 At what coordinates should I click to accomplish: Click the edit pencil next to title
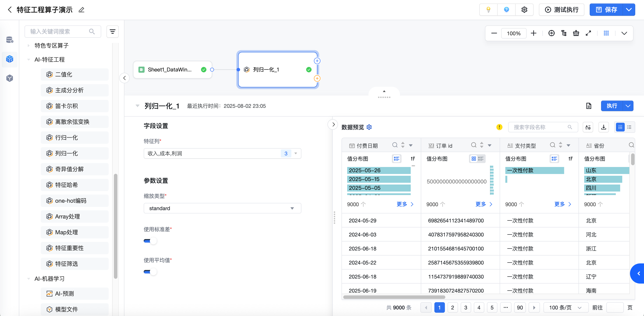tap(81, 10)
